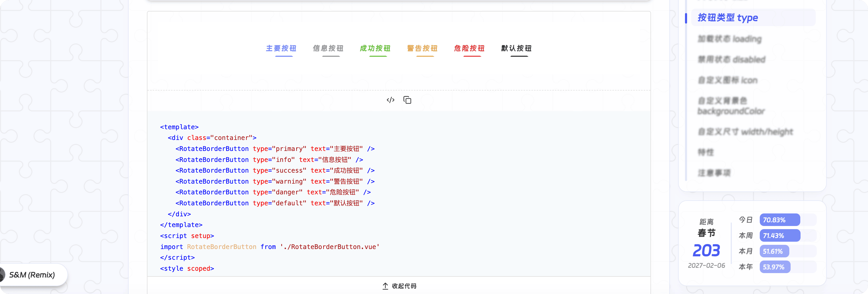The height and width of the screenshot is (294, 868).
Task: Click the closing </template> code line
Action: tap(181, 225)
